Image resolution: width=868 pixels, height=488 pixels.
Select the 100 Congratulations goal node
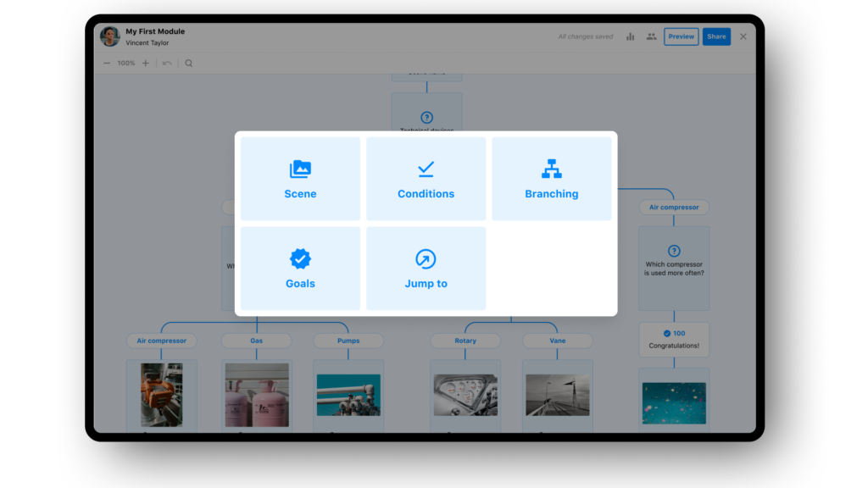pyautogui.click(x=674, y=339)
